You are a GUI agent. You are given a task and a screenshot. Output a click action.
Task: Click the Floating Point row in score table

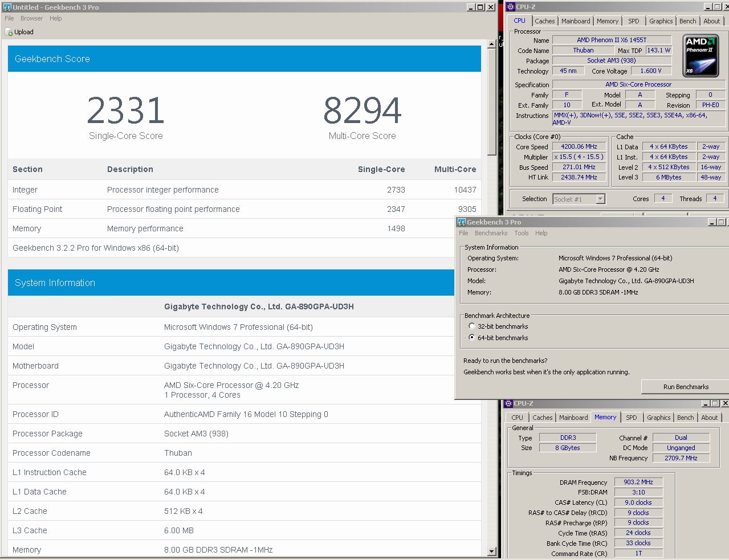[x=245, y=209]
